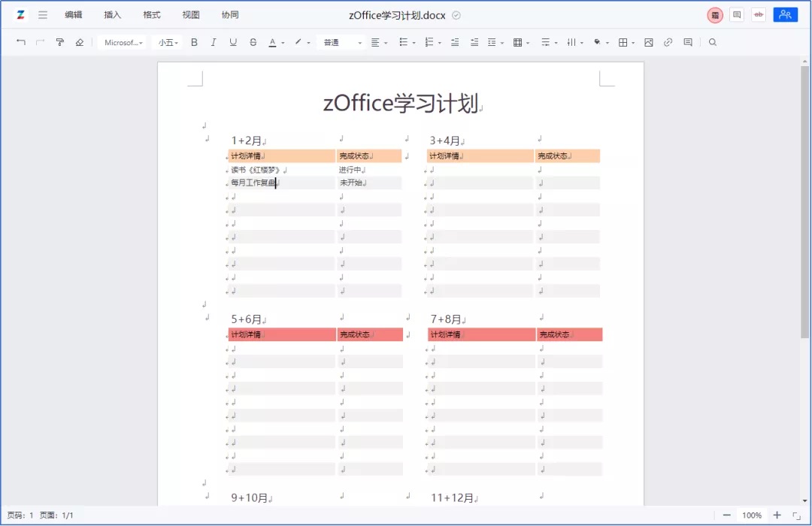Click the document title zOffice学习计划.docx
This screenshot has width=812, height=526.
coord(397,15)
